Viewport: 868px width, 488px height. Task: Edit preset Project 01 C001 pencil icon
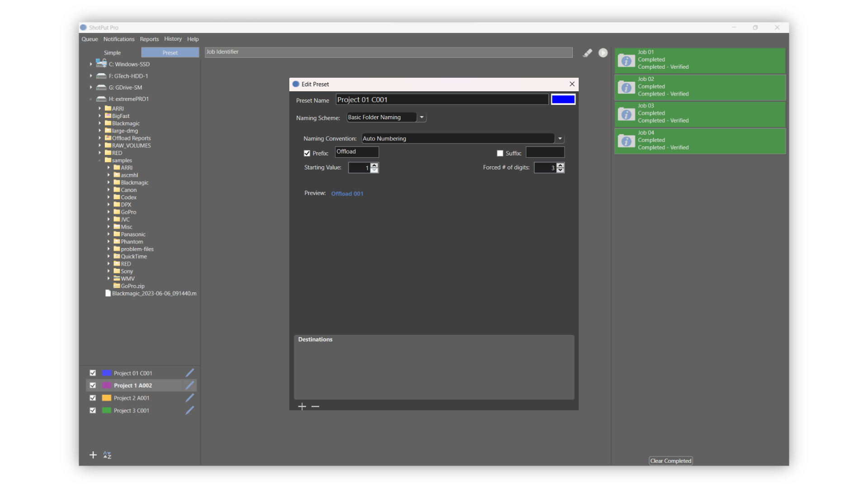190,373
